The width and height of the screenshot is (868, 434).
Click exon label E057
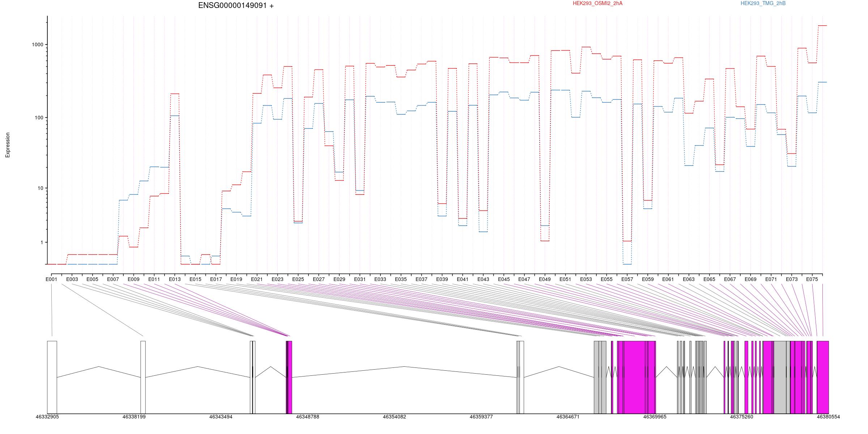627,279
